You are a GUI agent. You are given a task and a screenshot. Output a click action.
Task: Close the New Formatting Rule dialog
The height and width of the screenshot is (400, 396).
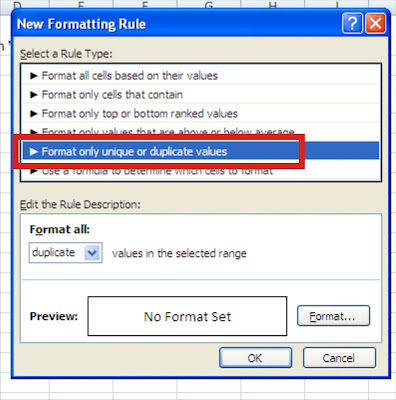[376, 23]
